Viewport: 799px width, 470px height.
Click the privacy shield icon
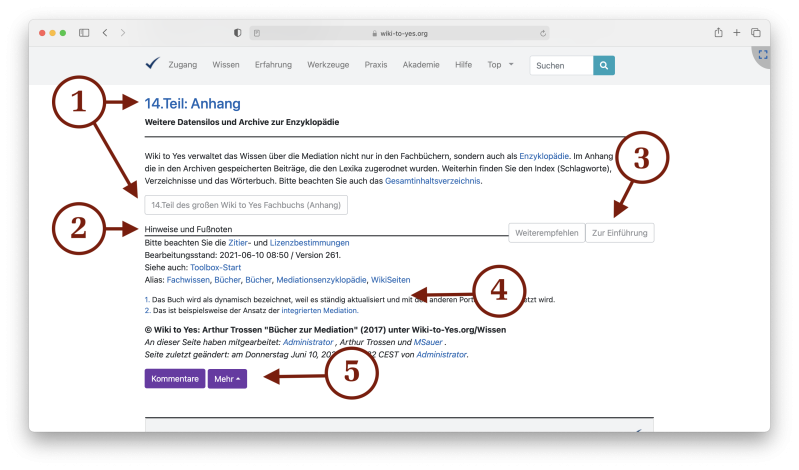[237, 33]
